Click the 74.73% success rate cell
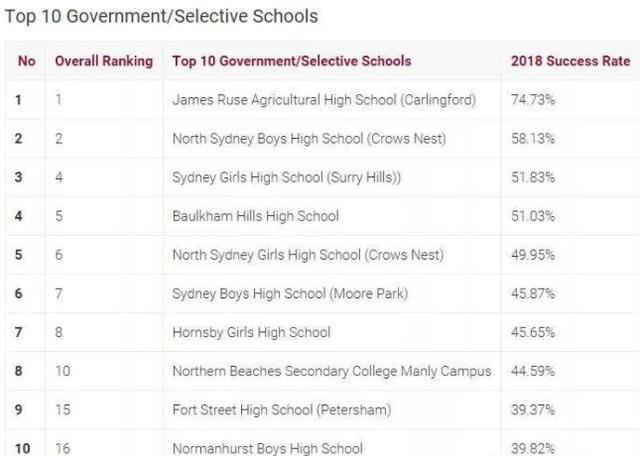Viewport: 640px width, 456px height. 533,100
